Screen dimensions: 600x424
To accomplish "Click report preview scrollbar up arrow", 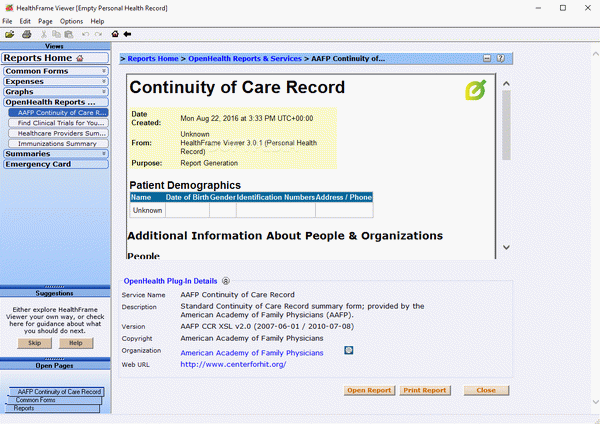I will click(506, 83).
